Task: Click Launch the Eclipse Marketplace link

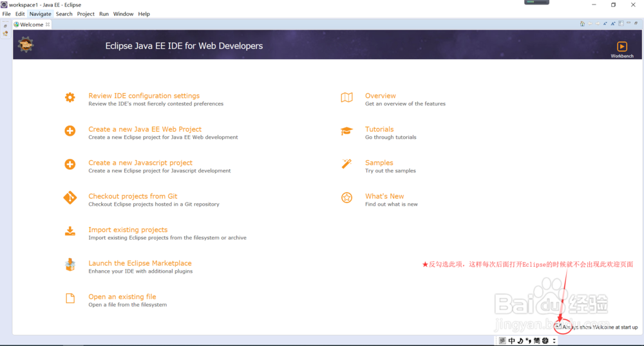Action: click(x=140, y=263)
